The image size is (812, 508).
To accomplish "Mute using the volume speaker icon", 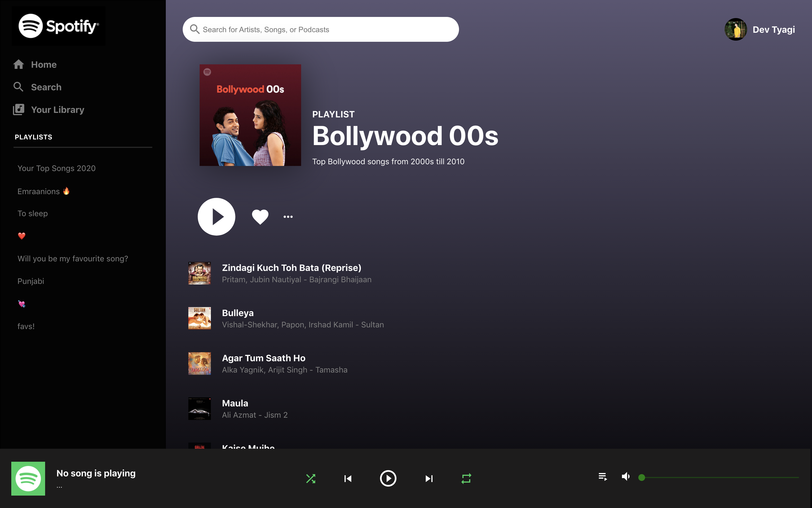I will coord(625,476).
